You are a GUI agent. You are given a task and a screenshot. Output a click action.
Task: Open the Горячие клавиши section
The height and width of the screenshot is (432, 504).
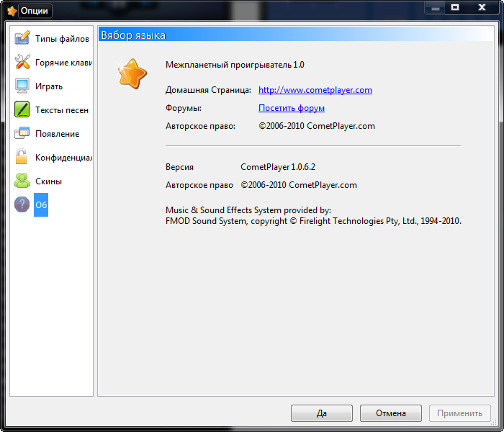click(63, 63)
